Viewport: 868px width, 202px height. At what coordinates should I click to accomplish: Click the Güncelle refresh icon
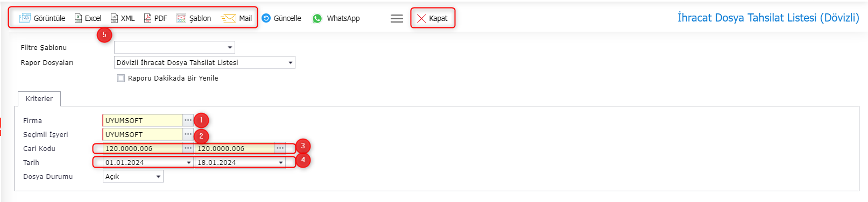click(266, 18)
